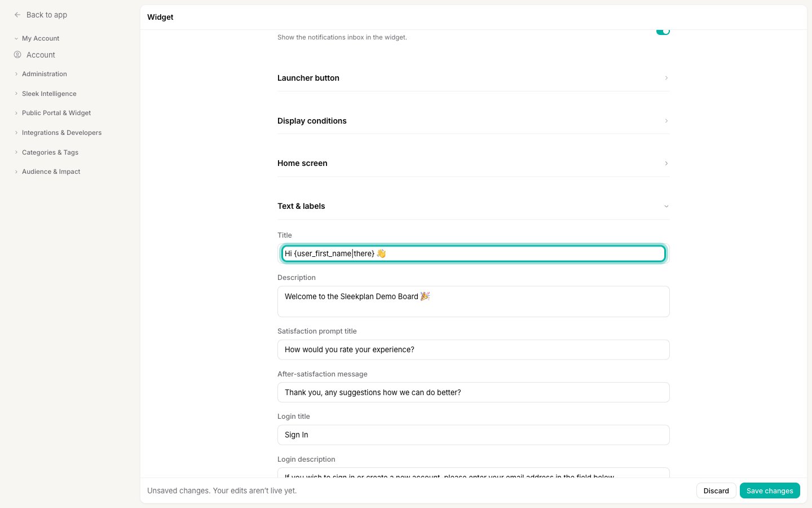Save changes to the widget
The image size is (812, 508).
click(x=770, y=491)
